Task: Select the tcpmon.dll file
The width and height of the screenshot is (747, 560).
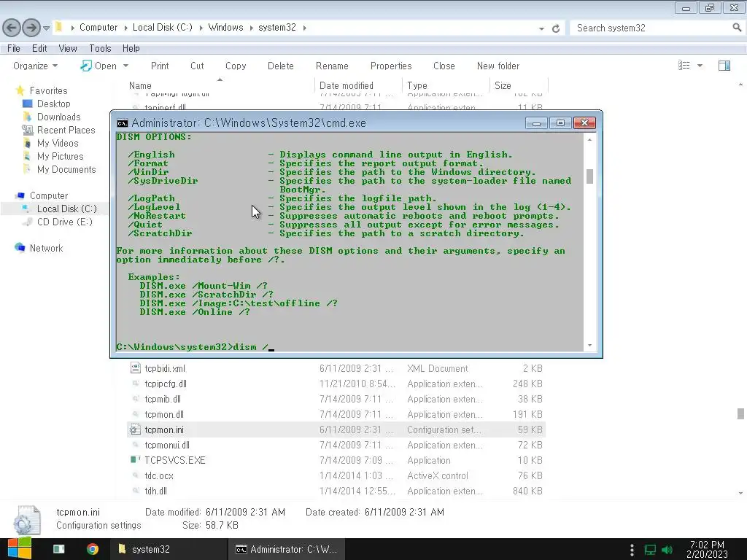Action: coord(164,414)
